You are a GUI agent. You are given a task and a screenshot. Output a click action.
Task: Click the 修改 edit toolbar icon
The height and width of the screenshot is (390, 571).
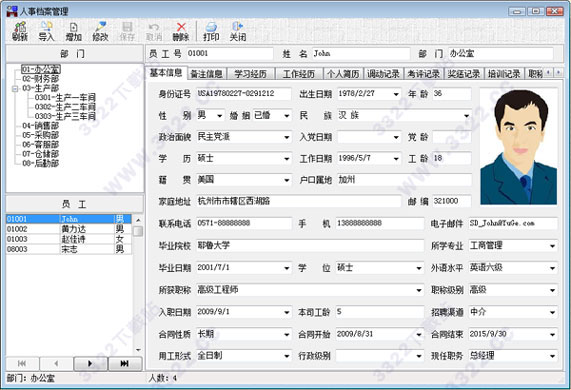click(x=100, y=31)
